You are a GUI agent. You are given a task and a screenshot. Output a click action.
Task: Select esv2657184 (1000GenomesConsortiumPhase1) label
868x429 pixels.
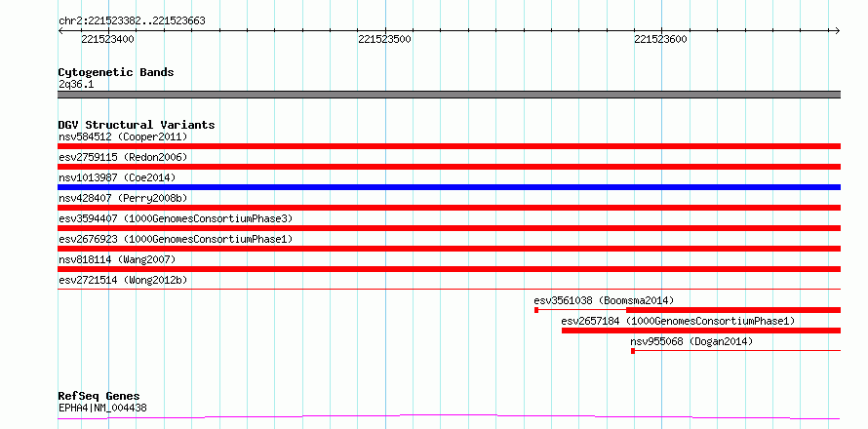click(678, 321)
